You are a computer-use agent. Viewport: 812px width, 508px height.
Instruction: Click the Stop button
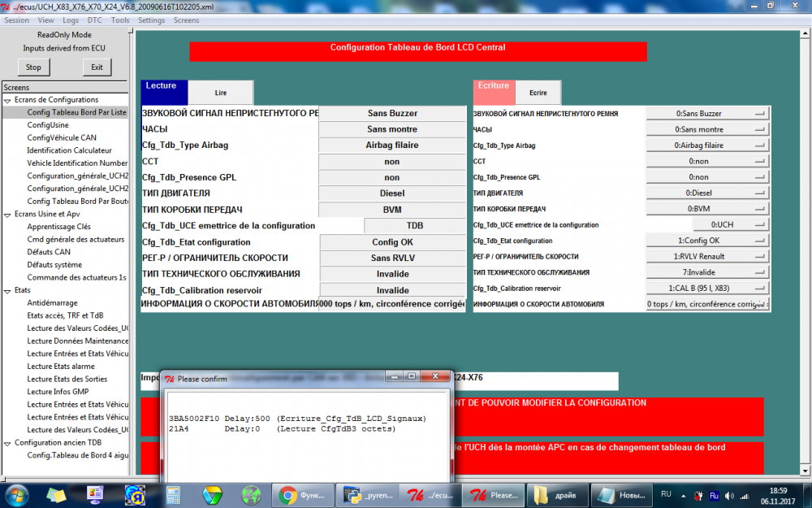[33, 67]
